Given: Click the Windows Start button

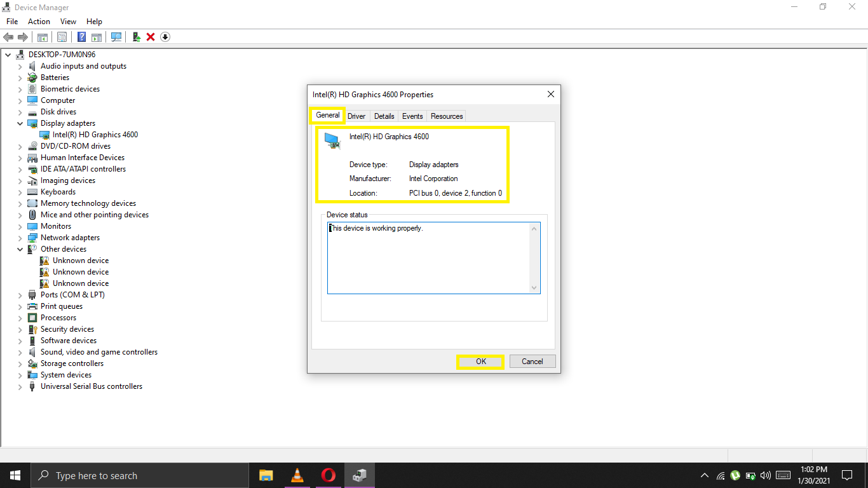Looking at the screenshot, I should pyautogui.click(x=15, y=475).
